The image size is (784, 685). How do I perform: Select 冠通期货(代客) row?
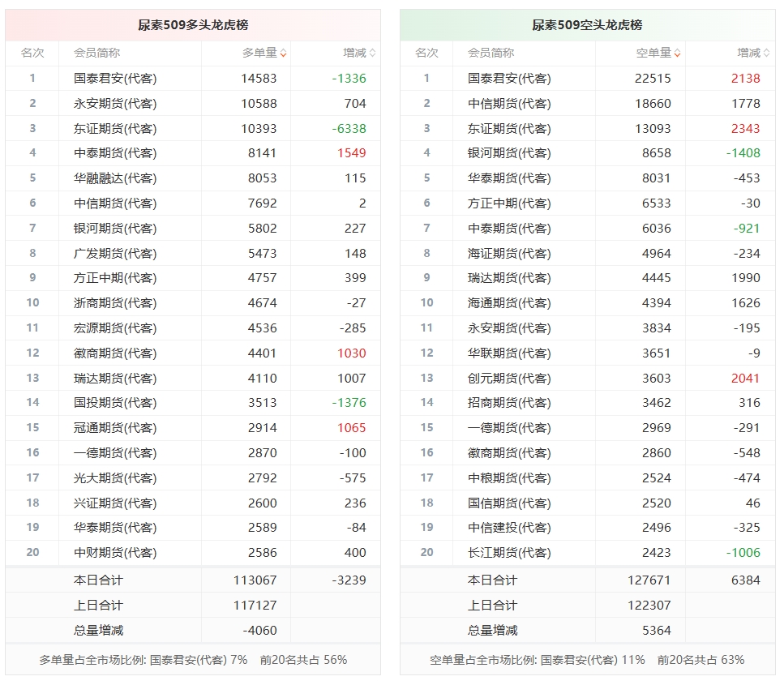pos(193,427)
